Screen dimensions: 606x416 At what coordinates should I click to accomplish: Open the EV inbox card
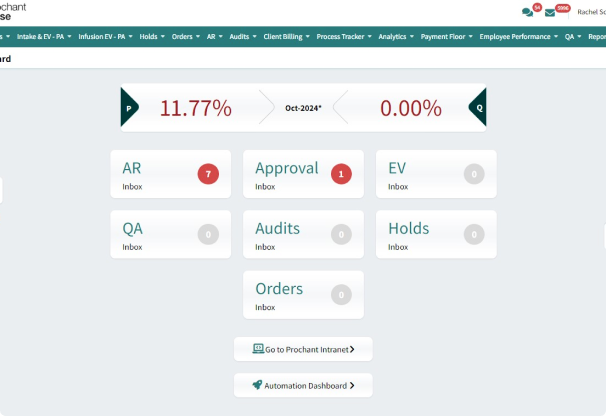tap(436, 174)
